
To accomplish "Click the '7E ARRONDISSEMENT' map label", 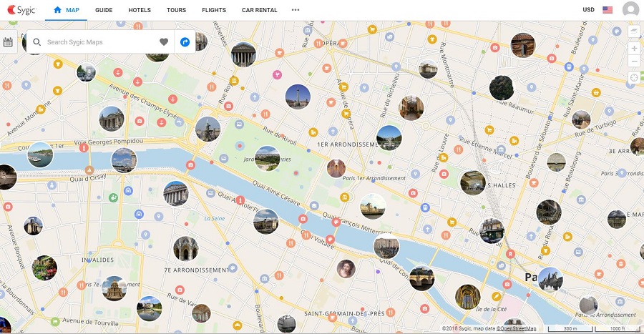I will pos(196,270).
